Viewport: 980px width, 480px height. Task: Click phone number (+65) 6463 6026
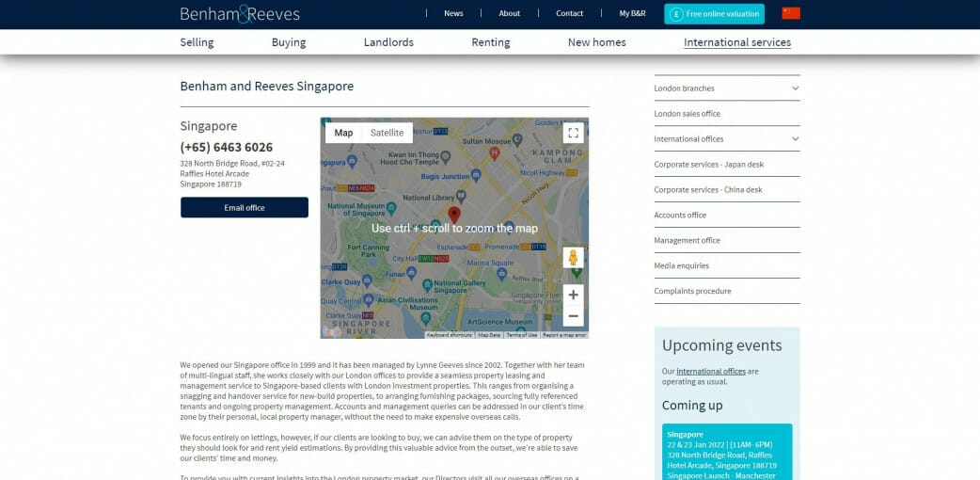[x=227, y=148]
